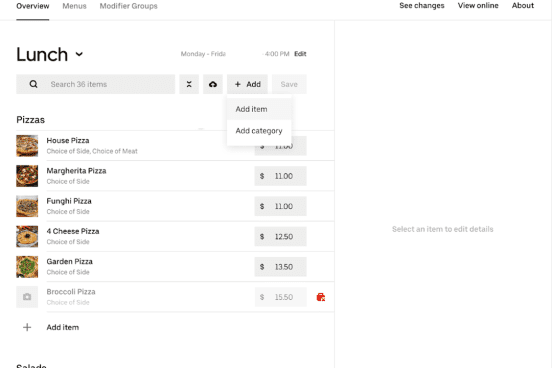The height and width of the screenshot is (368, 552).
Task: Click the plus icon beside Add item row
Action: (27, 327)
